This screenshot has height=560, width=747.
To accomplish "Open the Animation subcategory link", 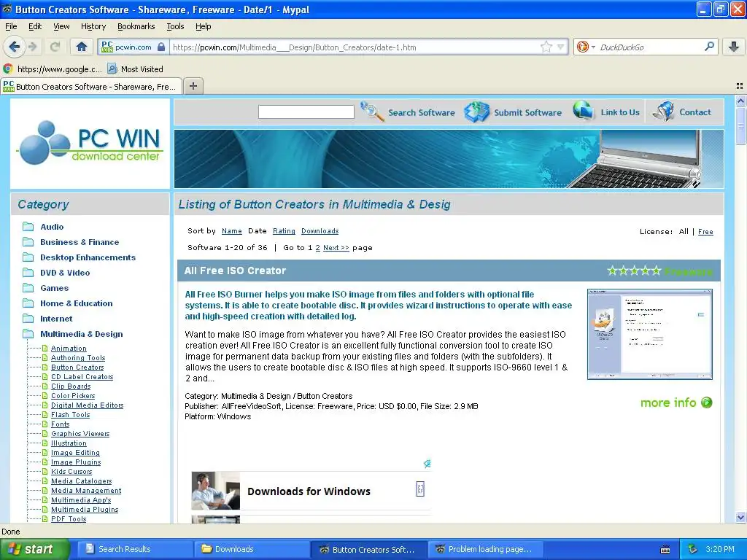I will pos(69,348).
